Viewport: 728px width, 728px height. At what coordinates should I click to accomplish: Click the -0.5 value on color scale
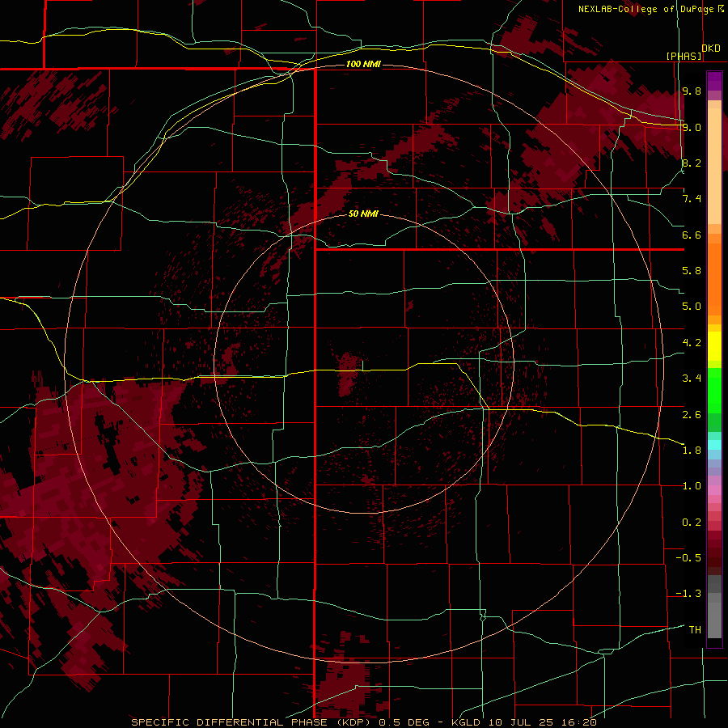click(x=688, y=558)
